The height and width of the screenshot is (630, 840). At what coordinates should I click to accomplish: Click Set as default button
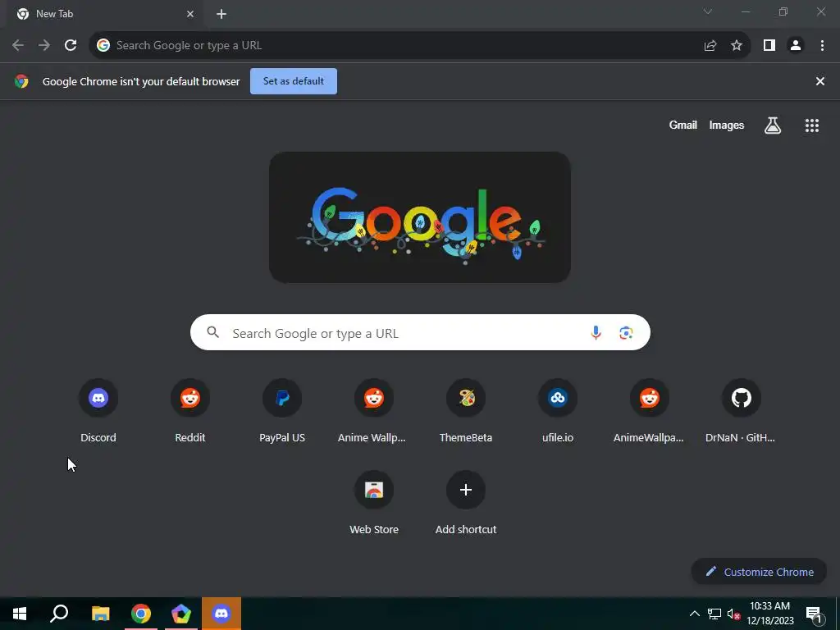(x=294, y=81)
